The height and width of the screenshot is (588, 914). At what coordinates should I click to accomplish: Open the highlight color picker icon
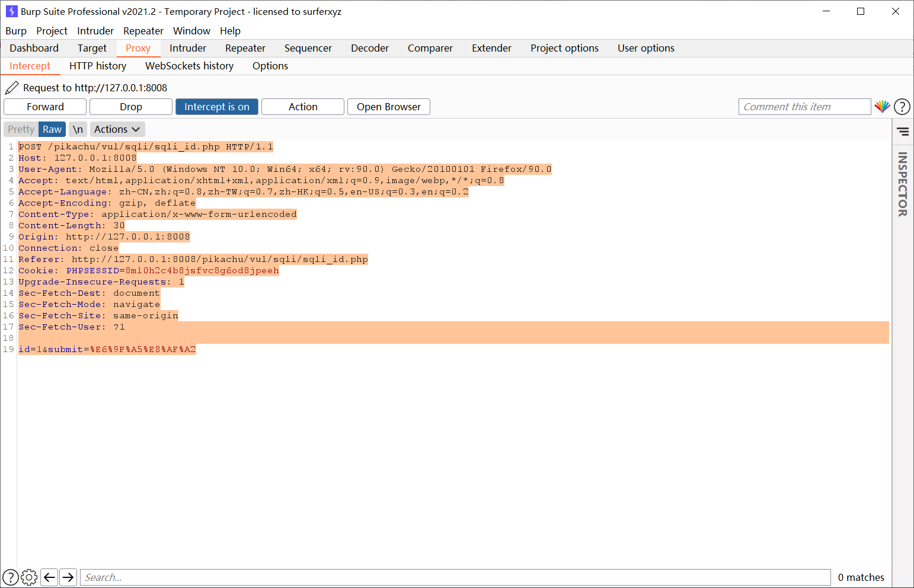(x=882, y=107)
